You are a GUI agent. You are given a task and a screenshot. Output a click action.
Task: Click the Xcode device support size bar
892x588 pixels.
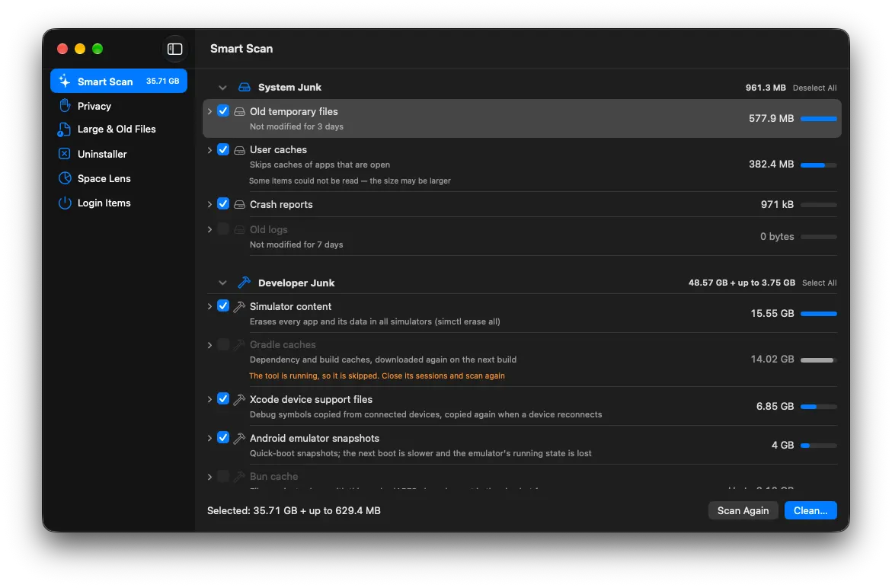tap(818, 407)
